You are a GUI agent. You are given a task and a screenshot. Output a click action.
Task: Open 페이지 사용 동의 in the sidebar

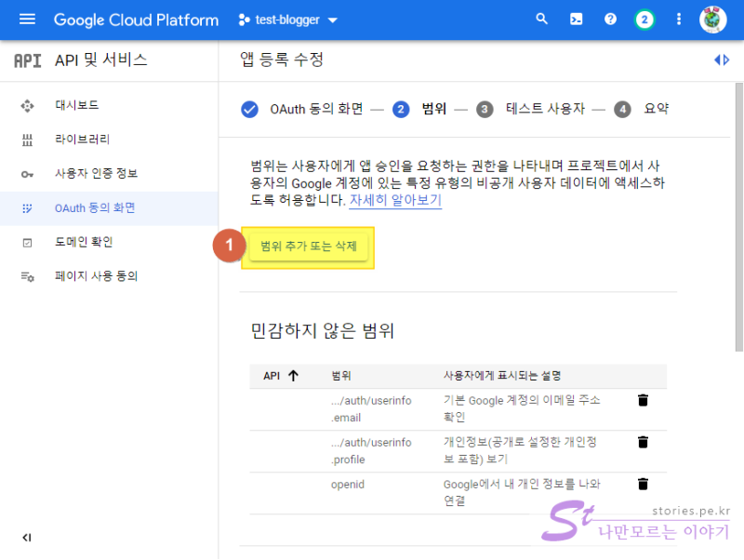97,276
